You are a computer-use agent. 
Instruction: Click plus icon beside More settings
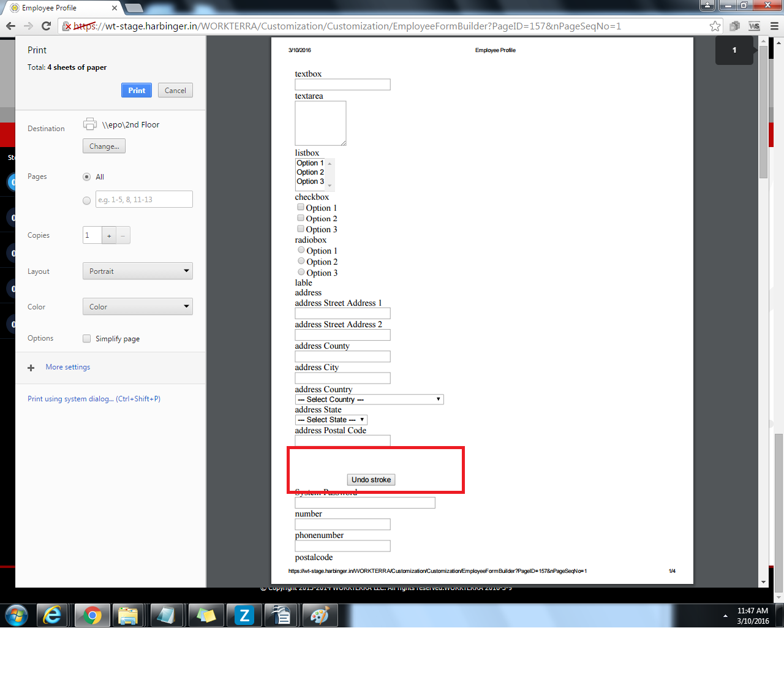pyautogui.click(x=31, y=368)
